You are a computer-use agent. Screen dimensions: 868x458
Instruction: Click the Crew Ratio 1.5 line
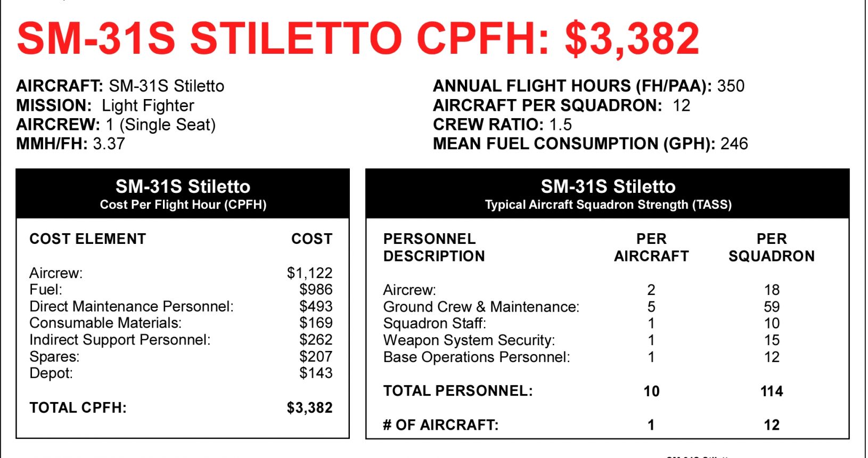(502, 125)
